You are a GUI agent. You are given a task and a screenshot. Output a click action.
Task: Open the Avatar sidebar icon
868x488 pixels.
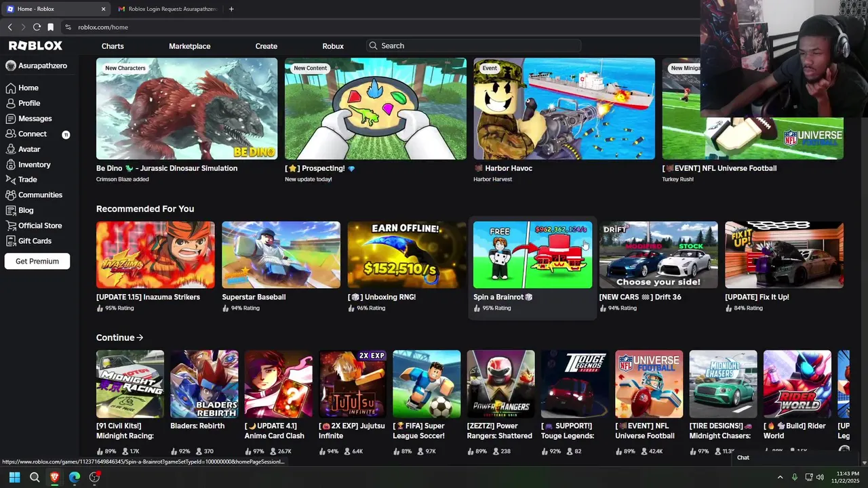11,149
